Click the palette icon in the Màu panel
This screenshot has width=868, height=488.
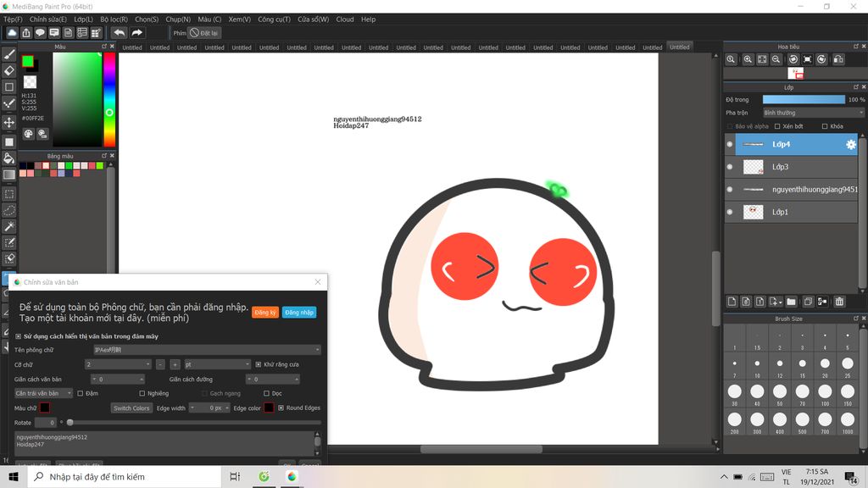point(28,134)
